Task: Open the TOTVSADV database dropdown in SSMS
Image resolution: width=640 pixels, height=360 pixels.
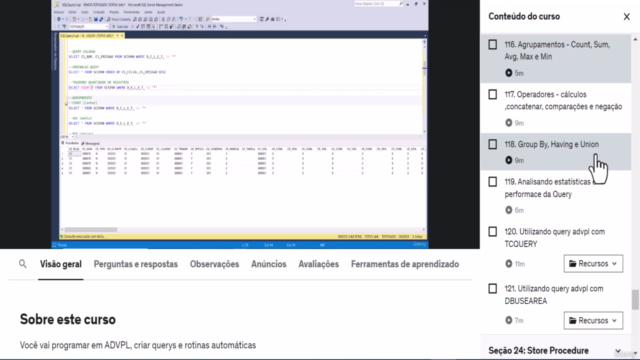Action: [88, 27]
